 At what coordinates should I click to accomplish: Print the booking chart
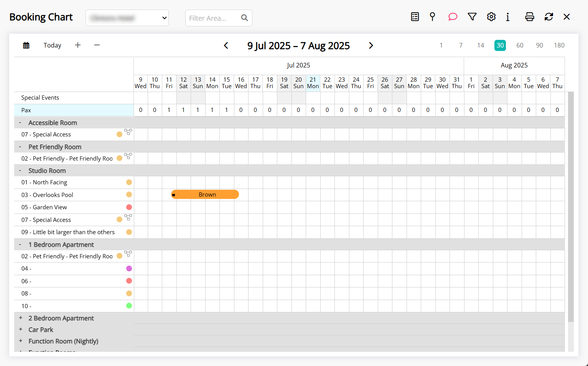[x=530, y=17]
